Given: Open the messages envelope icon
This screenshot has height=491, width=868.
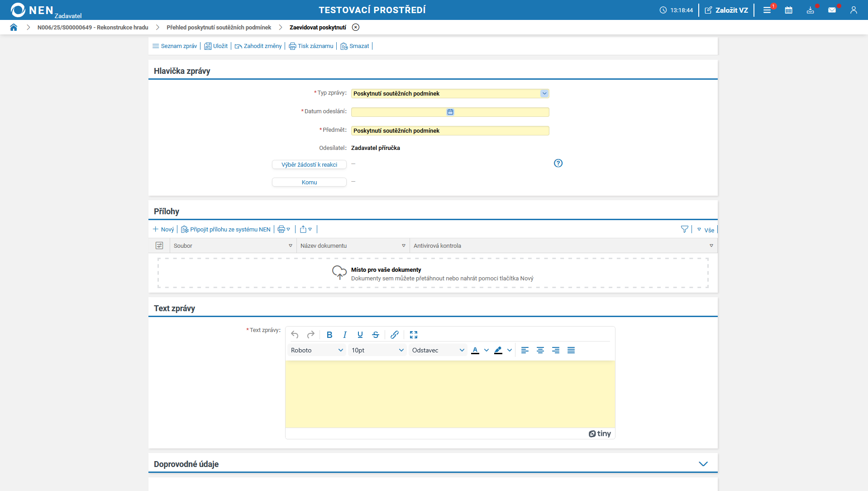Looking at the screenshot, I should pos(832,10).
